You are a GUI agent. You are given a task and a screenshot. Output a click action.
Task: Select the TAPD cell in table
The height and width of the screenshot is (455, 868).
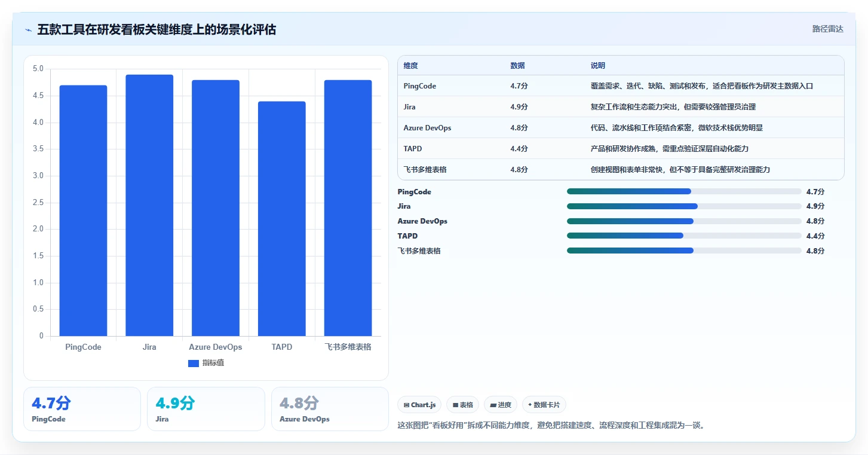point(412,148)
